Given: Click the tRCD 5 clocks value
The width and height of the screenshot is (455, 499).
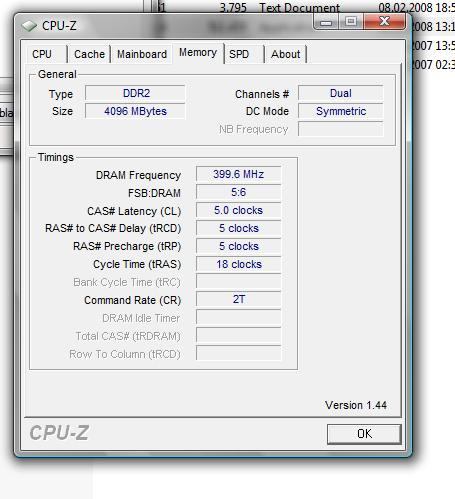Looking at the screenshot, I should 239,228.
